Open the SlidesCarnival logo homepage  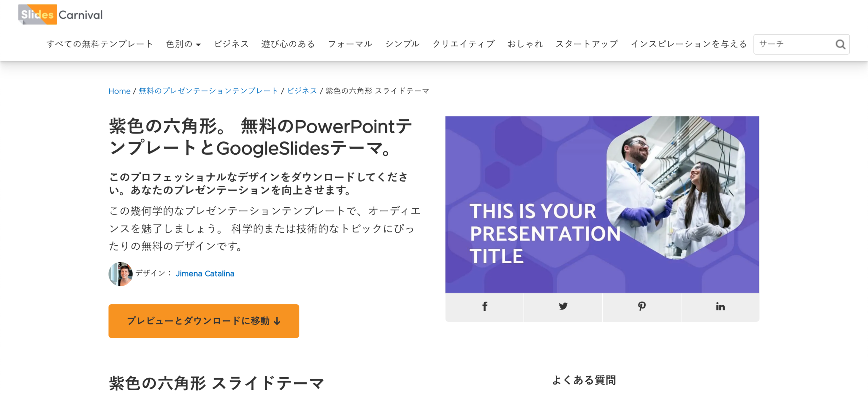click(x=60, y=15)
